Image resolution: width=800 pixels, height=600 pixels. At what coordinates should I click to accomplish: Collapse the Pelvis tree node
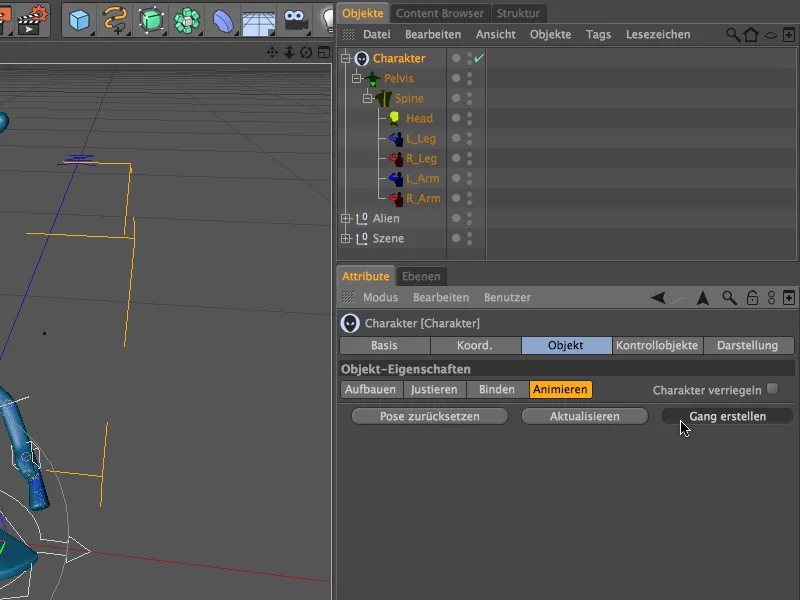click(x=357, y=78)
